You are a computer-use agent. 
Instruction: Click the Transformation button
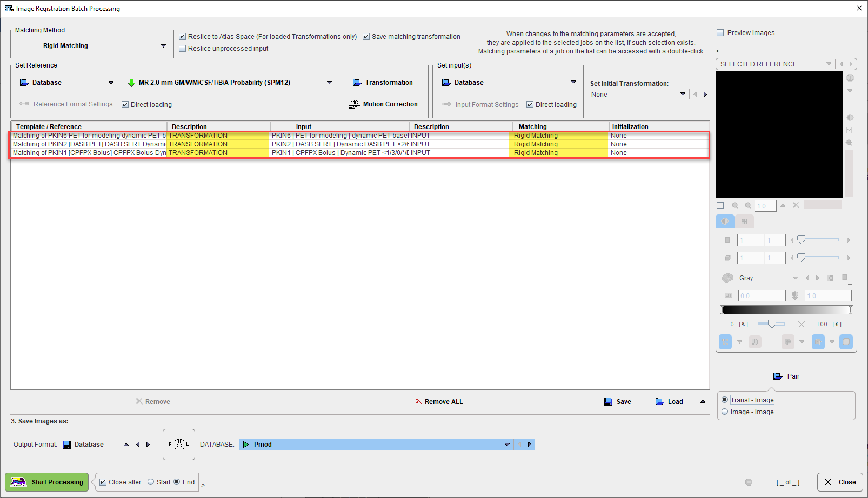click(x=383, y=83)
